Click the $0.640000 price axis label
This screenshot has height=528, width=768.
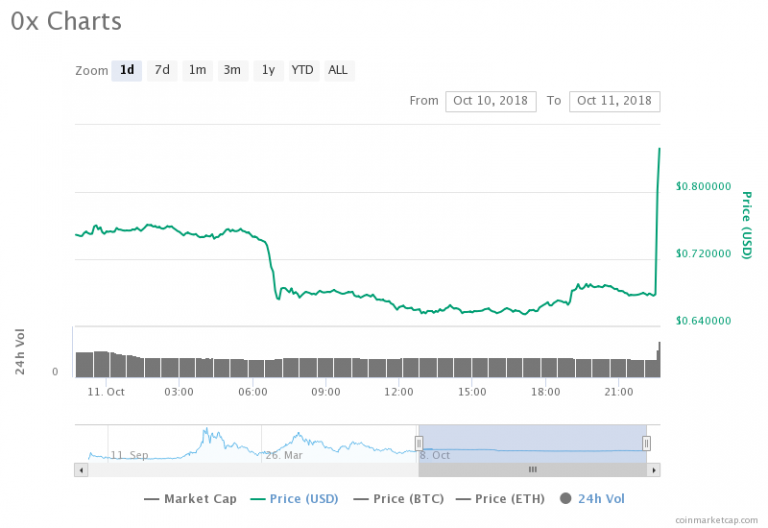pos(703,321)
